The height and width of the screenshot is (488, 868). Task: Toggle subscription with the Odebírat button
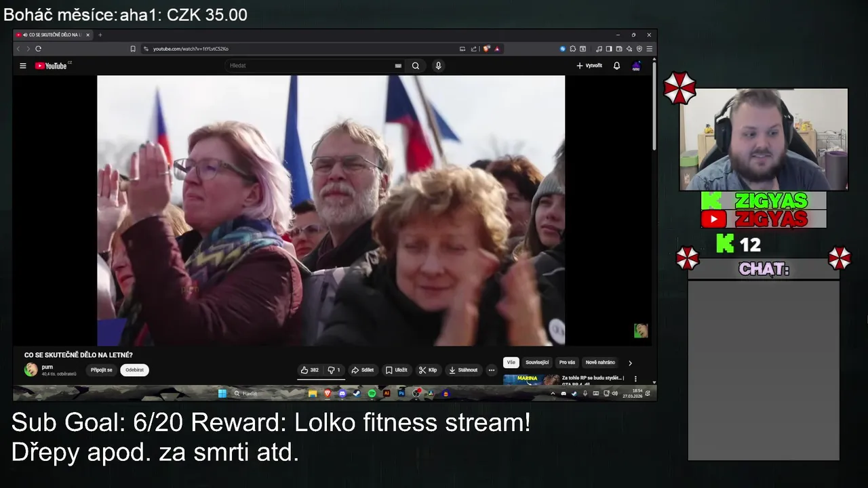coord(134,370)
